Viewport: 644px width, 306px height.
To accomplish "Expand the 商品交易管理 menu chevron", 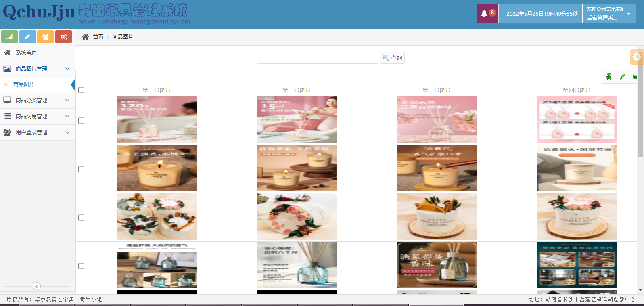I will tap(67, 116).
